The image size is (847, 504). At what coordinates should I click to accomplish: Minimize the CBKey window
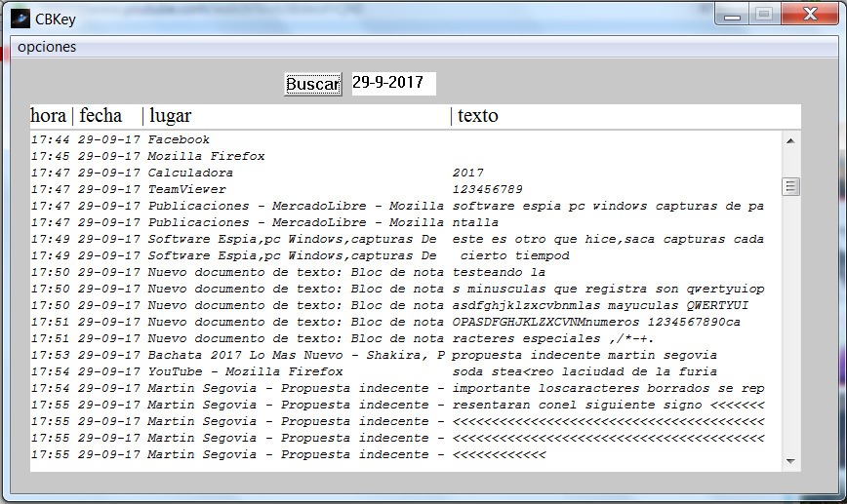coord(733,15)
